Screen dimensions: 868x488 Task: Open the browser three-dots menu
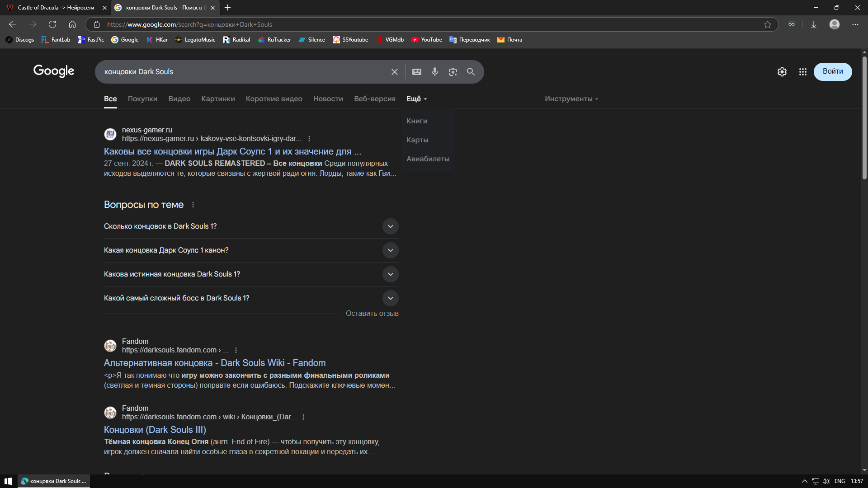pos(855,24)
